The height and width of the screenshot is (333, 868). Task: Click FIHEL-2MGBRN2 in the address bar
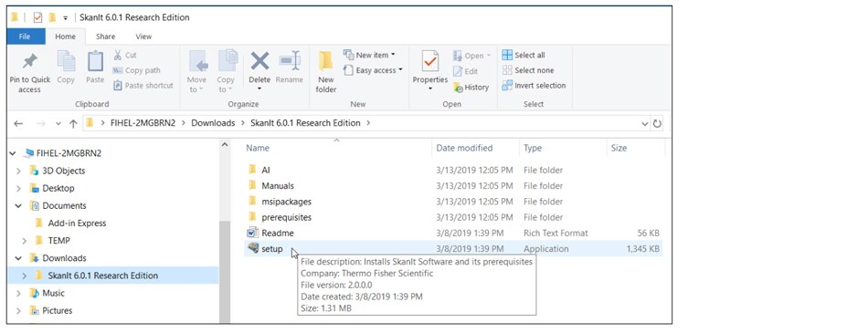click(x=142, y=123)
